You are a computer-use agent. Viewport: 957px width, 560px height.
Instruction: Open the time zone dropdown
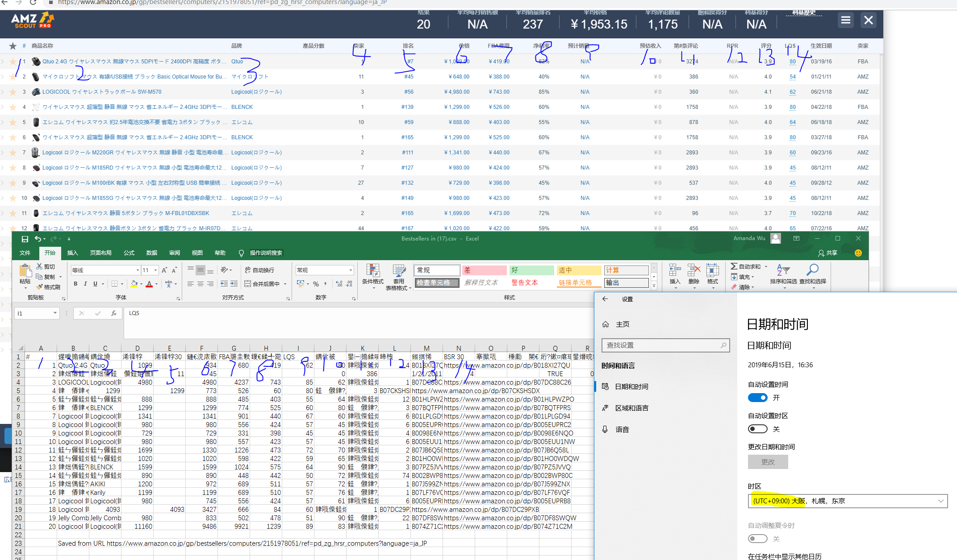847,501
